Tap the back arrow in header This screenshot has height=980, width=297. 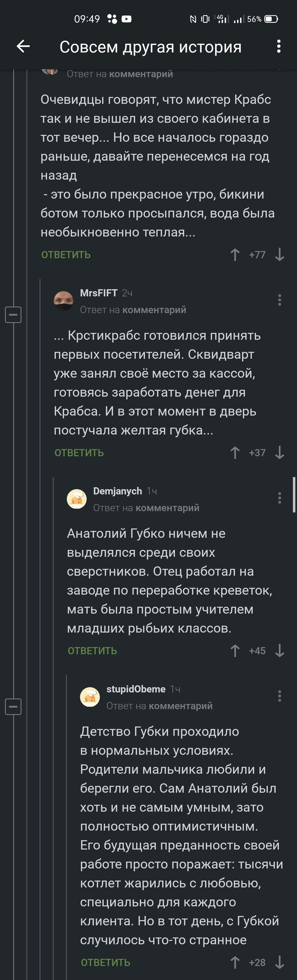point(23,46)
